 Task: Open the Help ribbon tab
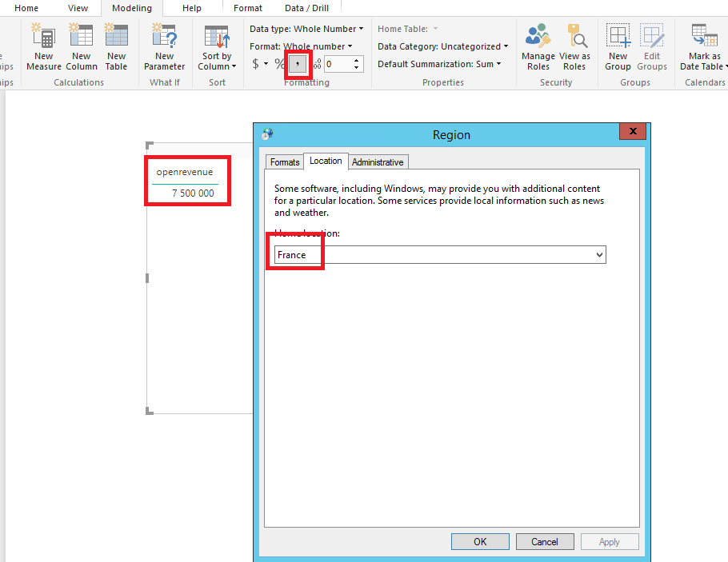tap(192, 8)
